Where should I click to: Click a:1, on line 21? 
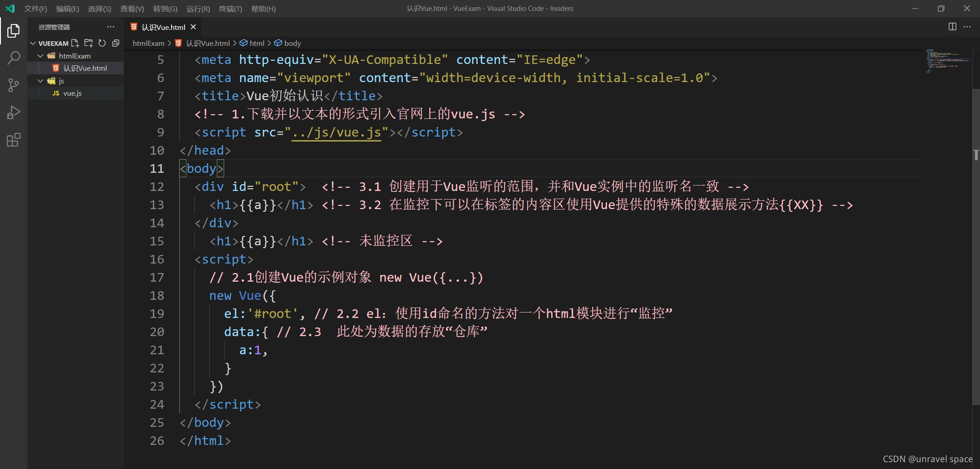click(x=254, y=350)
